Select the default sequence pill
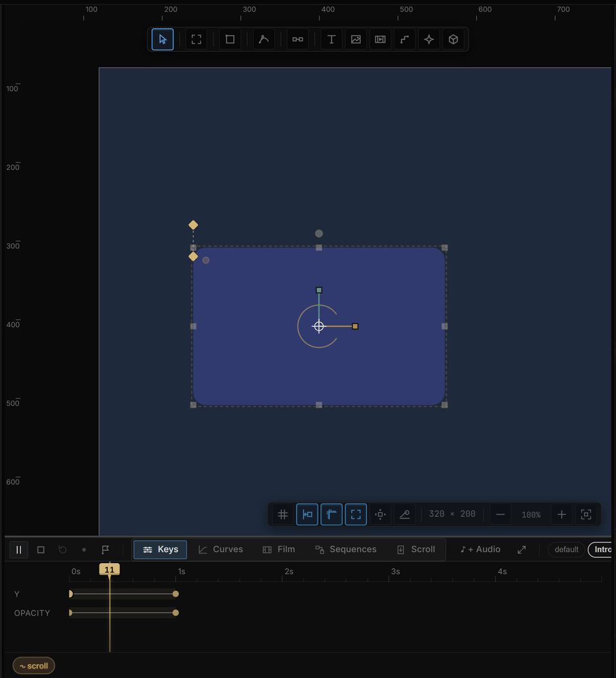The height and width of the screenshot is (678, 616). coord(567,550)
